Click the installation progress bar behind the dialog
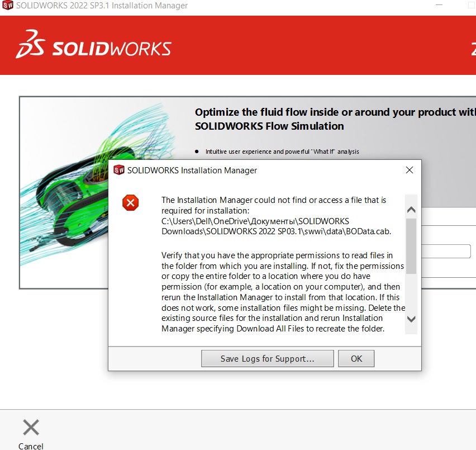Viewport: 476px width, 450px height. pyautogui.click(x=446, y=251)
